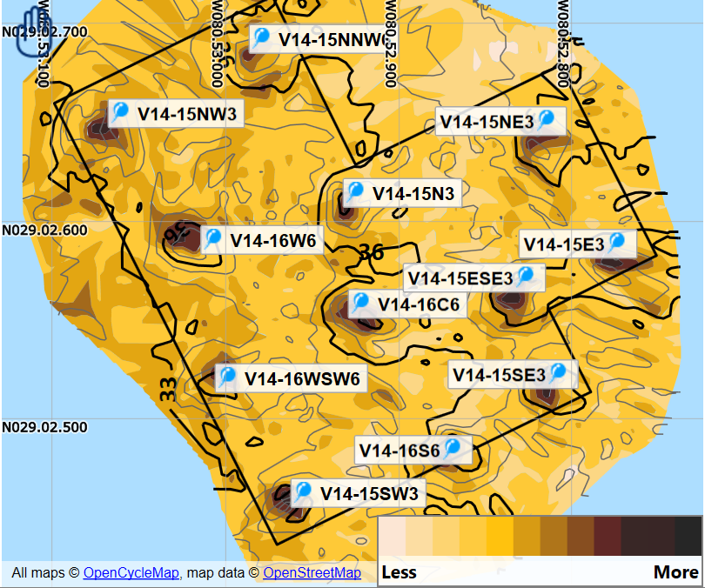Activate the hand pan tool
This screenshot has width=705, height=588.
34,20
